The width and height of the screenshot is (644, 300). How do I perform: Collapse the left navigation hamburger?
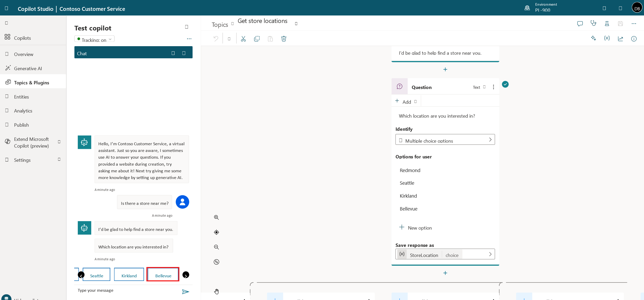coord(6,23)
